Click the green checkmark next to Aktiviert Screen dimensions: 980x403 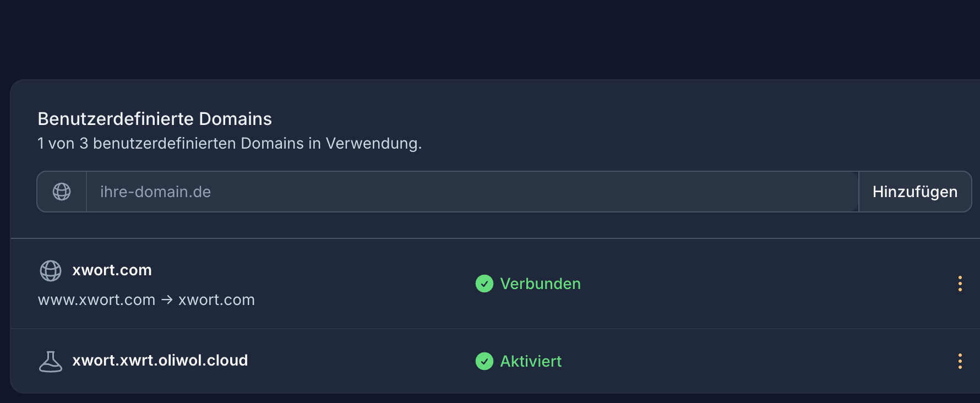click(x=484, y=362)
